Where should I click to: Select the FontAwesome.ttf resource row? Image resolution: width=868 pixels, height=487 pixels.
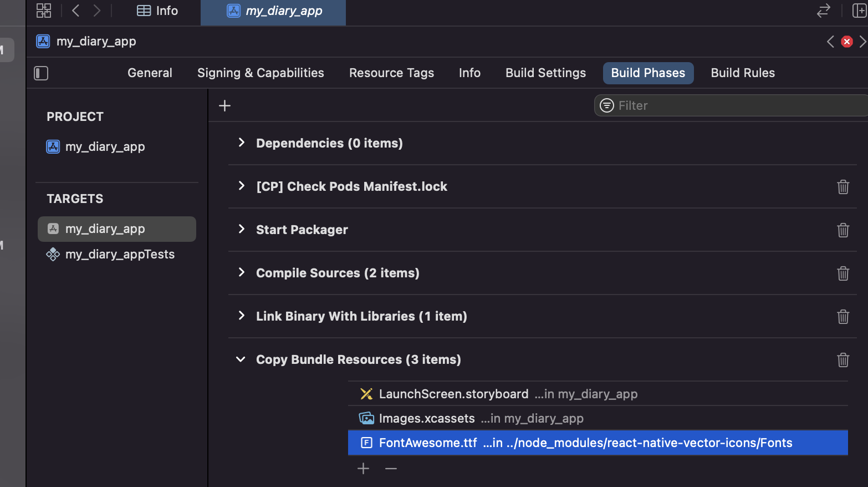[598, 443]
